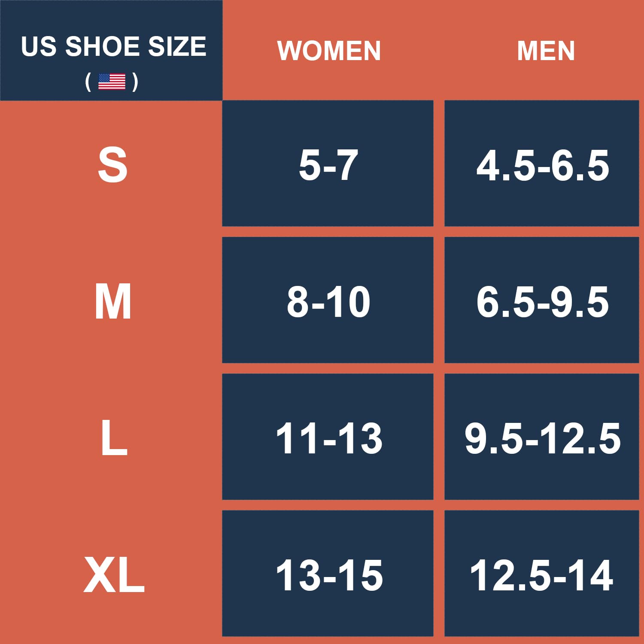This screenshot has height=644, width=644.
Task: Select the WOMEN column header
Action: [329, 51]
